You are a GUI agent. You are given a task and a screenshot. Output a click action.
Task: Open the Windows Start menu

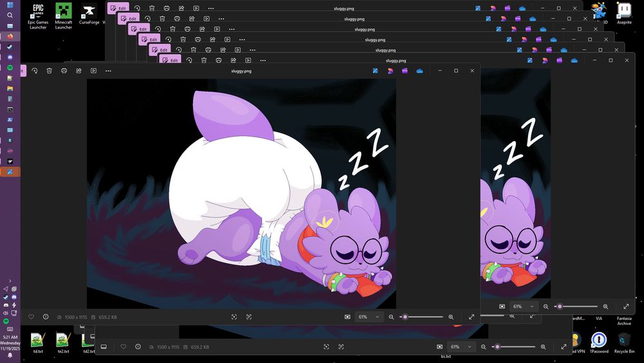click(x=10, y=5)
